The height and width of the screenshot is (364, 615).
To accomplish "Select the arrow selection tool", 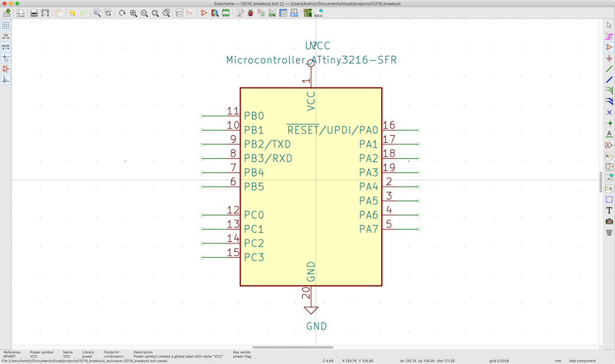I will [x=609, y=25].
